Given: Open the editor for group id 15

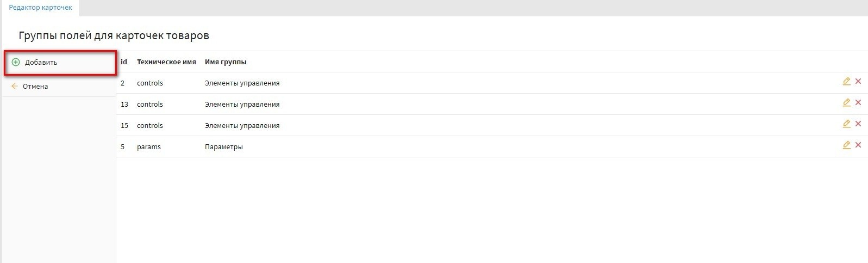Looking at the screenshot, I should (x=846, y=124).
